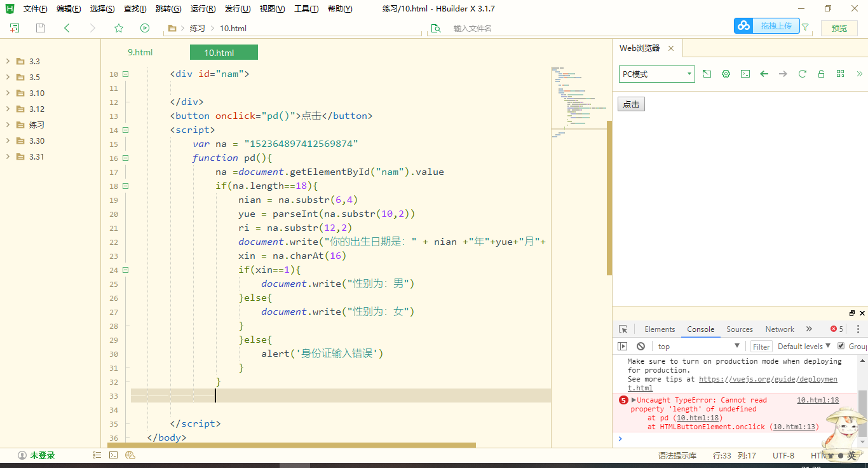Screen dimensions: 868x468
Task: Click the Web browser back arrow
Action: coord(764,74)
